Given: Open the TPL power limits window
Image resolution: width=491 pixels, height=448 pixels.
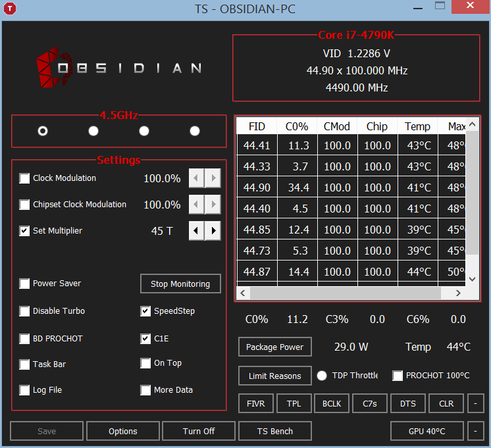Looking at the screenshot, I should (x=294, y=403).
